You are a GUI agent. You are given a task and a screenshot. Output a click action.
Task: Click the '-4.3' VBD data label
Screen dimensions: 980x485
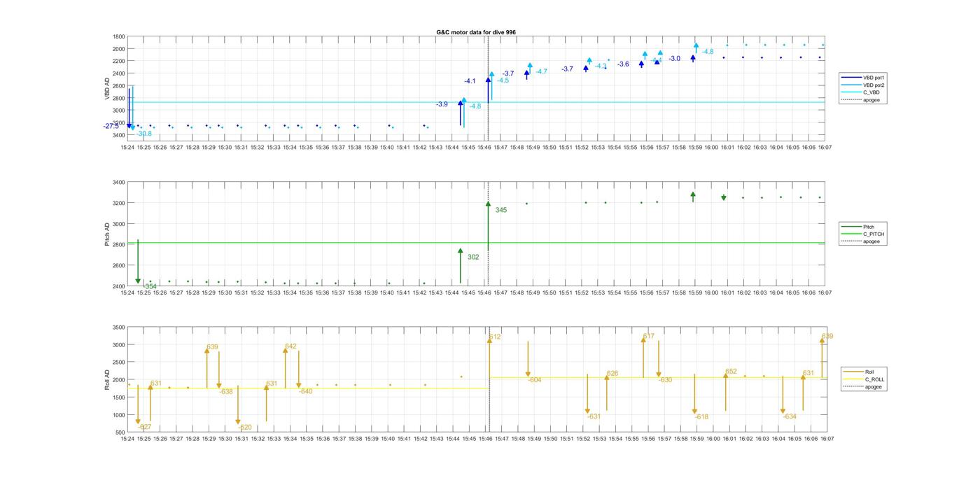pos(601,66)
